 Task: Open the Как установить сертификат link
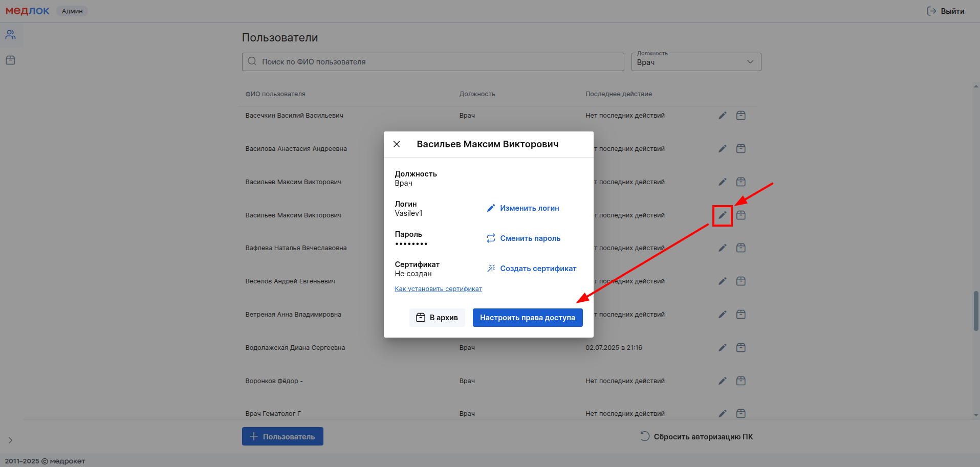pyautogui.click(x=438, y=289)
